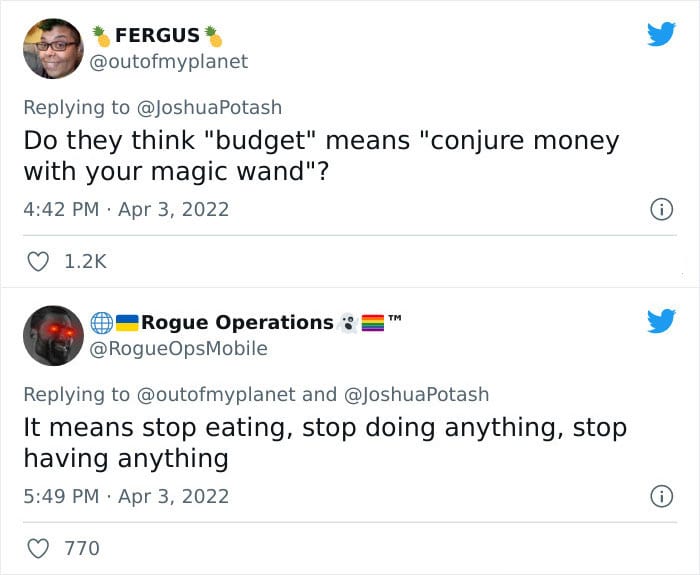700x575 pixels.
Task: Click the 770 likes count
Action: click(x=82, y=548)
